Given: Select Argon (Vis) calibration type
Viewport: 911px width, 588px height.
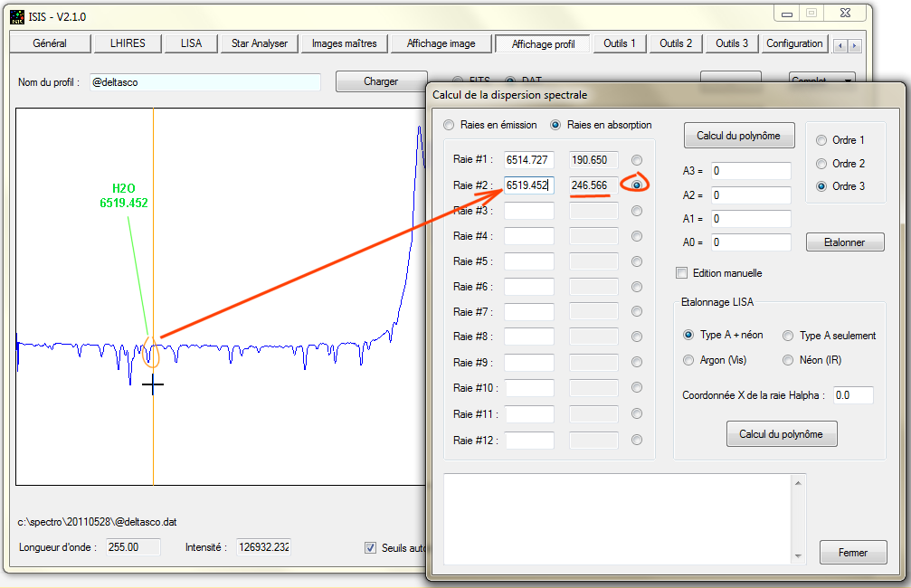Looking at the screenshot, I should (x=689, y=360).
